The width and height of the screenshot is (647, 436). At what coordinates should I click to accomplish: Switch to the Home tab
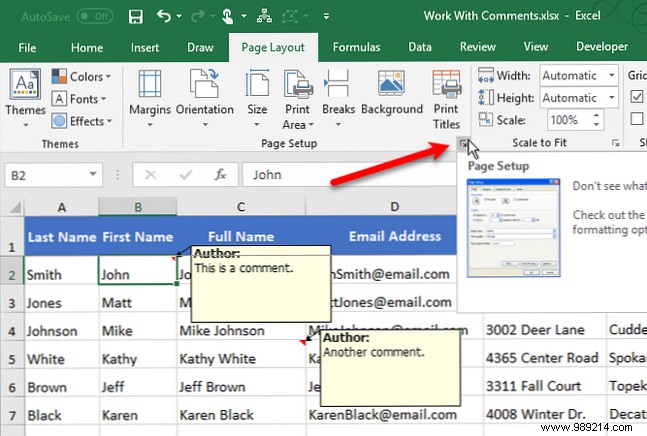tap(87, 47)
